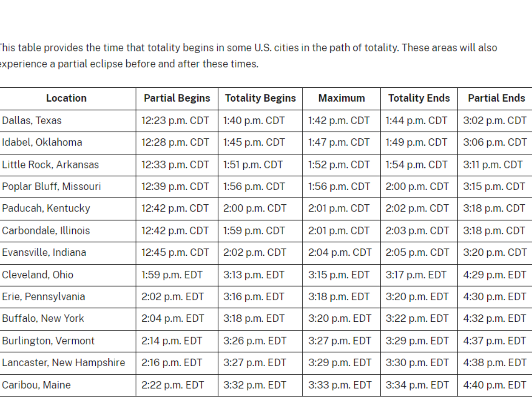Select the Dallas, Texas location cell
Image resolution: width=532 pixels, height=399 pixels.
pos(32,121)
